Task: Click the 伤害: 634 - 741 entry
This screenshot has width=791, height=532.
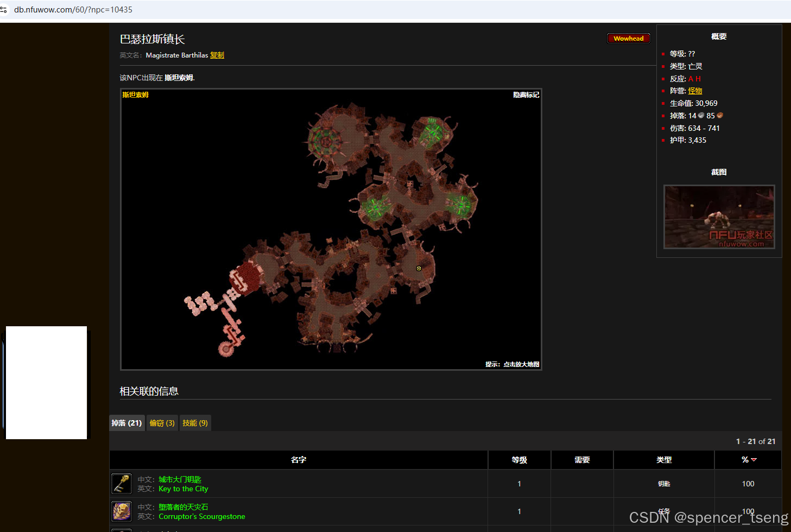Action: [695, 128]
